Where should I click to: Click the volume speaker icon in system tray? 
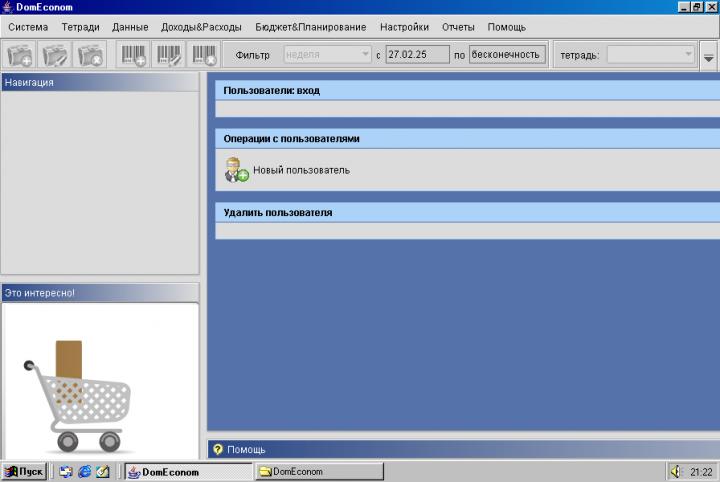coord(676,471)
